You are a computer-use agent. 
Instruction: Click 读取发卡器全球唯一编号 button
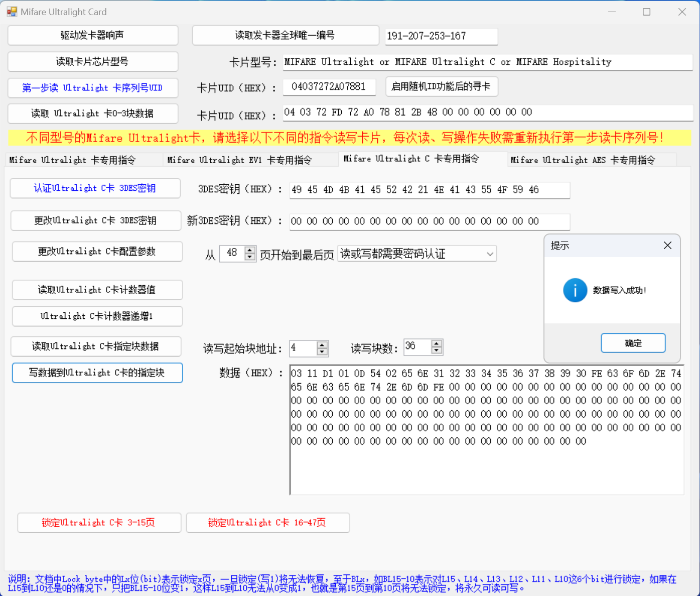coord(285,35)
